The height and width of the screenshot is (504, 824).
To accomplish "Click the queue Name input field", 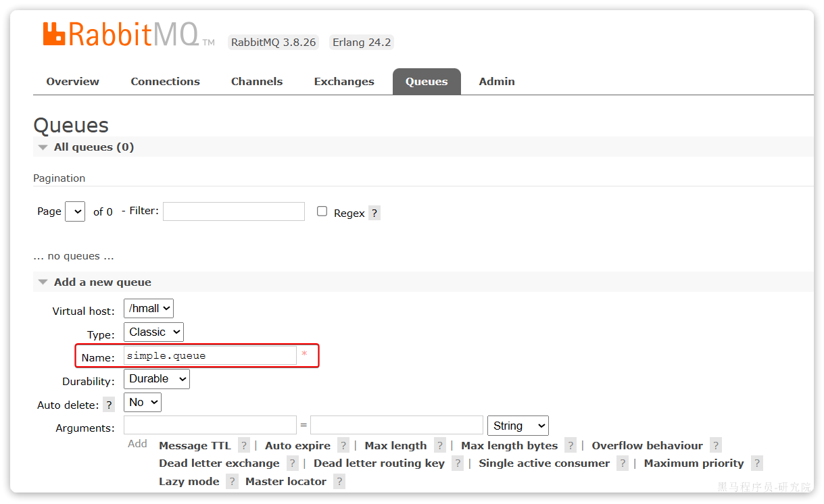I will (x=210, y=355).
